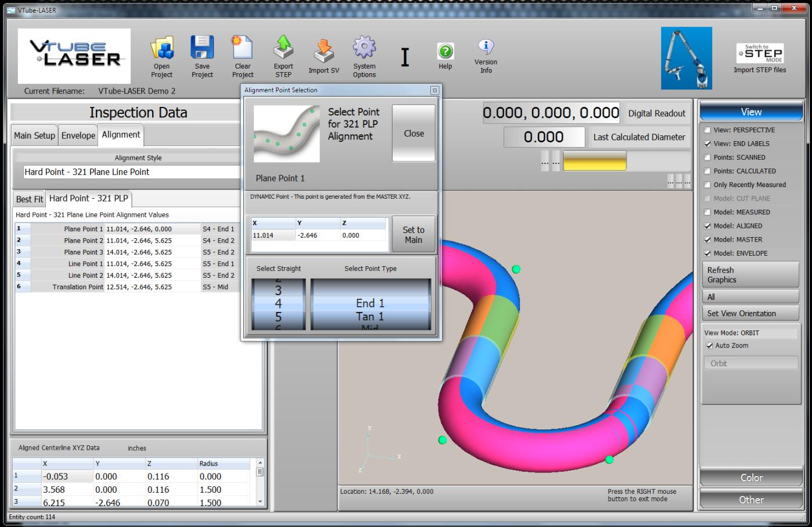Uncheck the Model: ENVELOPE checkbox
812x527 pixels.
point(707,253)
